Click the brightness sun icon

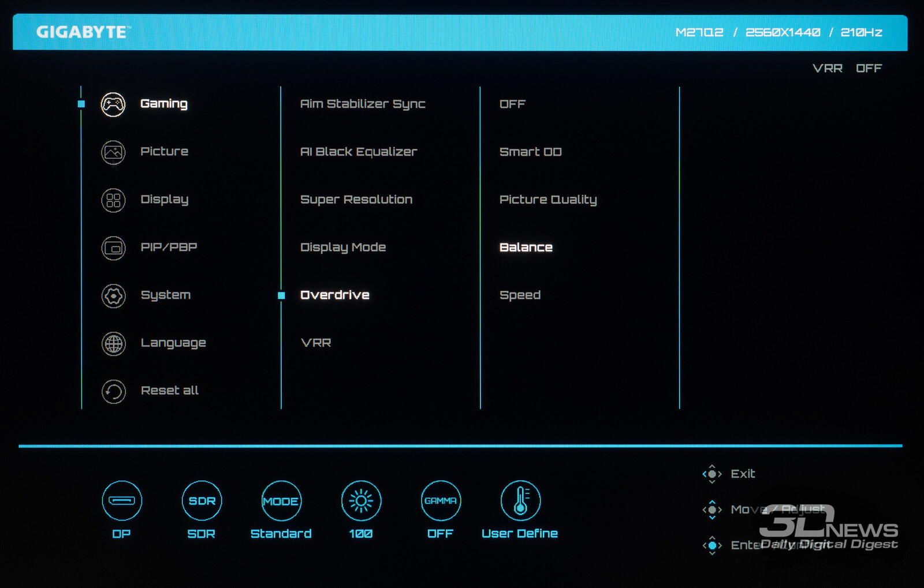pyautogui.click(x=361, y=500)
